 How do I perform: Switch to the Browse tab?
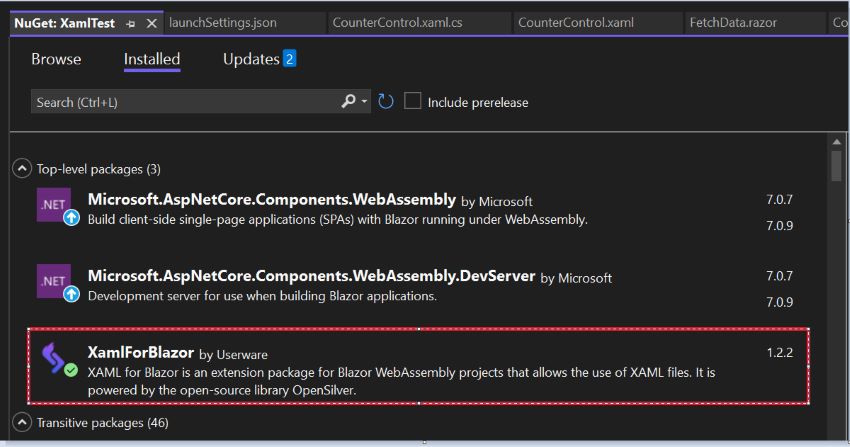(x=56, y=59)
